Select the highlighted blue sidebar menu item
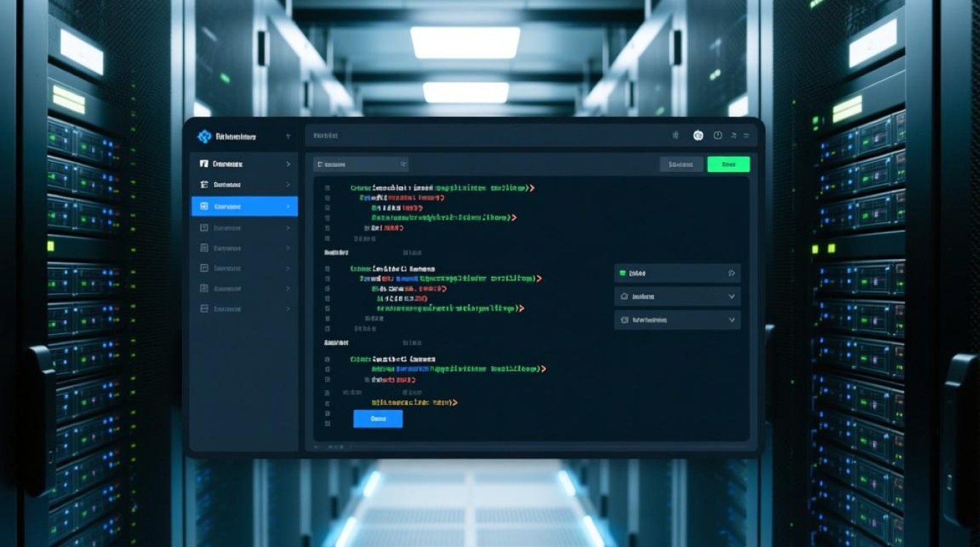 [x=244, y=206]
